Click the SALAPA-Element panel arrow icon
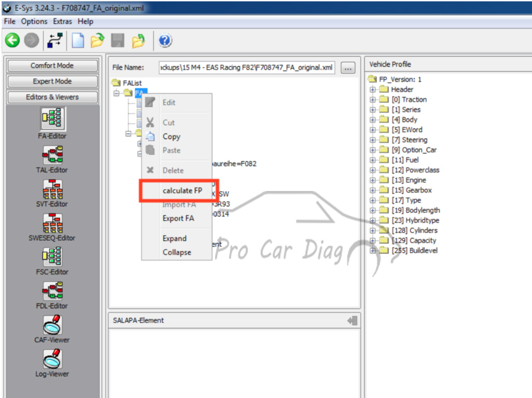 (x=352, y=321)
